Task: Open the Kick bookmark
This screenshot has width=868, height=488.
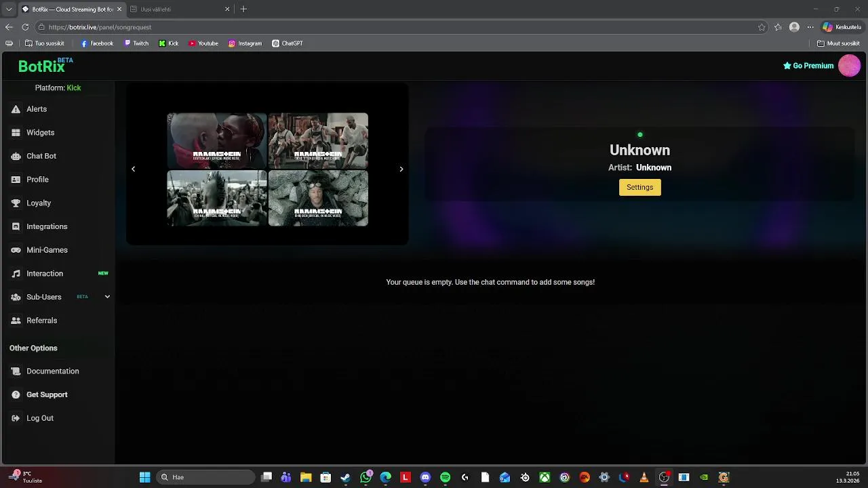Action: pyautogui.click(x=169, y=43)
